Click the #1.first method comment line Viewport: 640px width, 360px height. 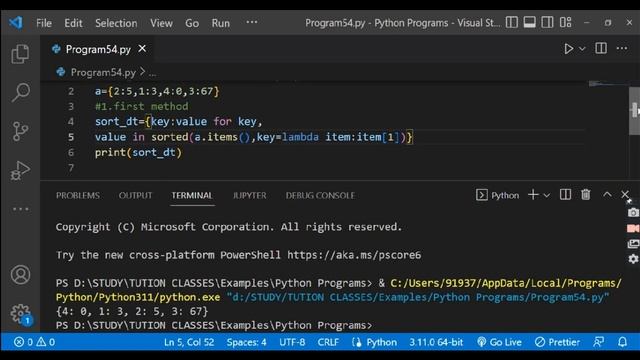(142, 106)
